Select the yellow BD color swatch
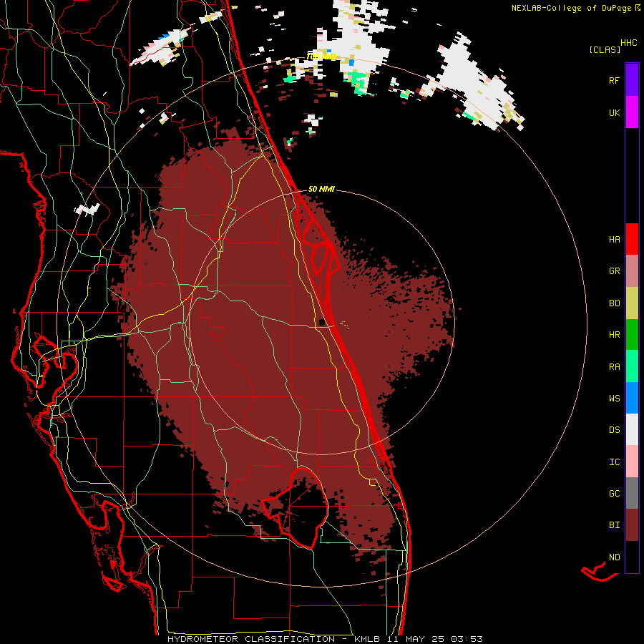Screen dimensions: 644x644 [632, 303]
